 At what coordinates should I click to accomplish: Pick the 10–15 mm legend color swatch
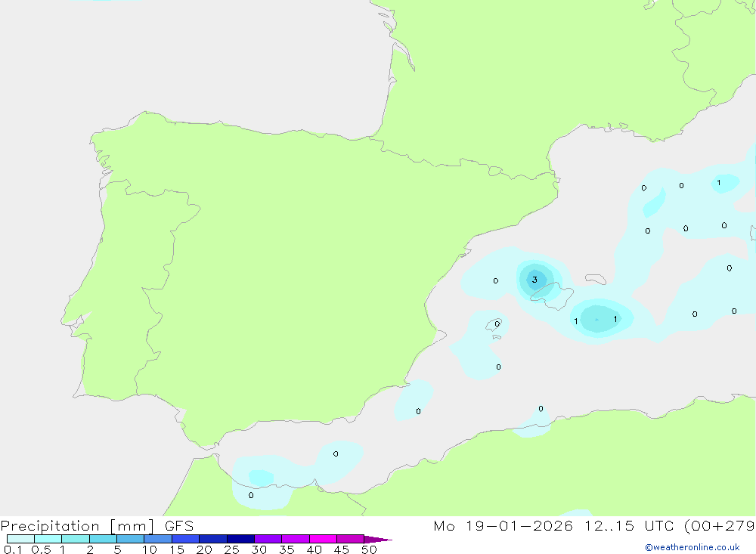coord(158,539)
